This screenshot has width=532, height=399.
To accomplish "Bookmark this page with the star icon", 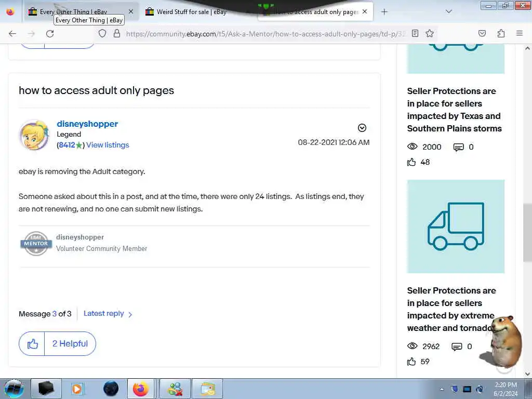I will point(430,33).
